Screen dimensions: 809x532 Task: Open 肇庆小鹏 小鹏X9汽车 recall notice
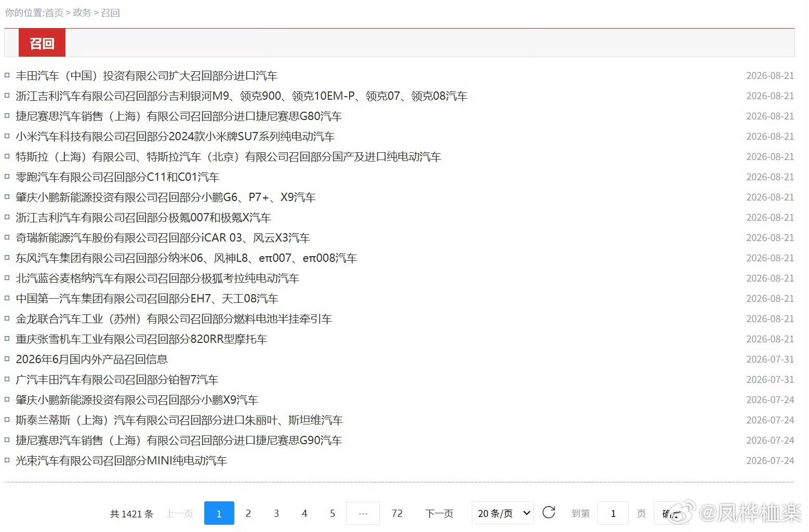click(137, 400)
